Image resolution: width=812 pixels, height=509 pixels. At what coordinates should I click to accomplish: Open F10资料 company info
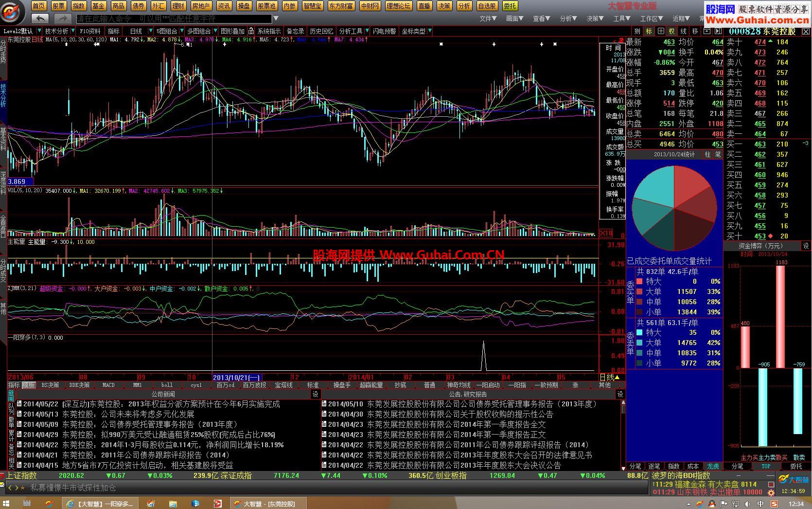click(90, 31)
